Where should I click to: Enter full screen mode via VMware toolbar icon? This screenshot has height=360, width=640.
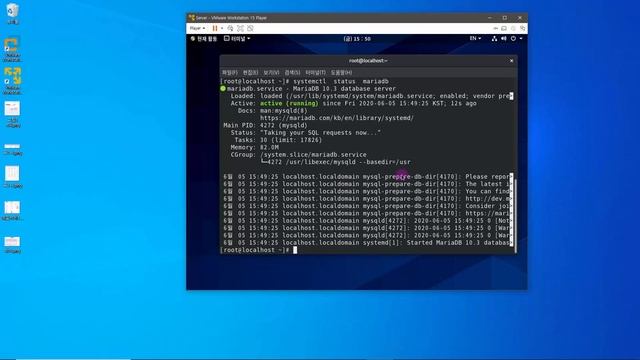(x=240, y=28)
